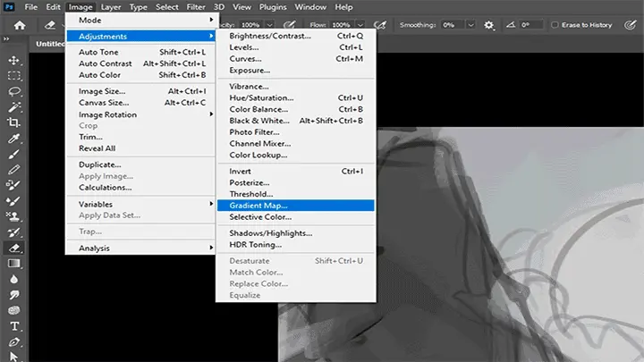Expand the Image Rotation submenu

point(140,114)
